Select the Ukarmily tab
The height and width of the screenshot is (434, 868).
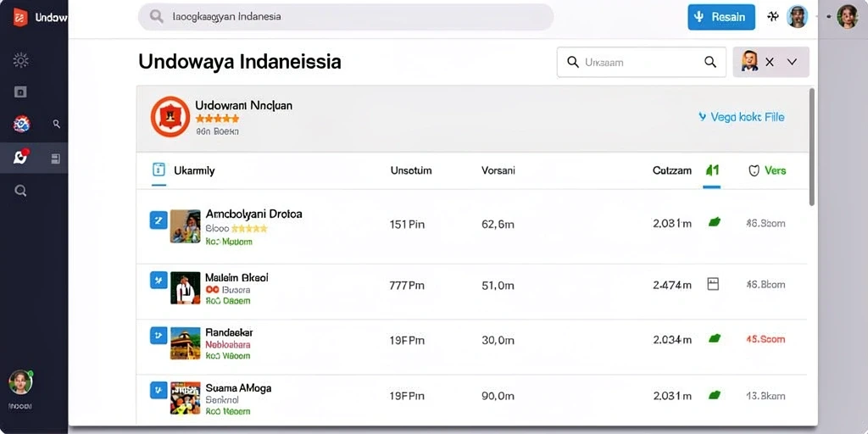tap(184, 170)
